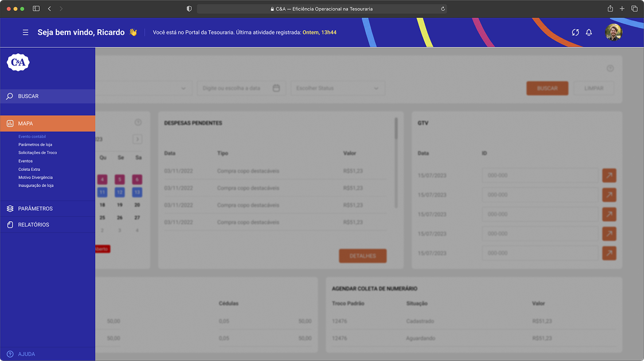Open the hamburger menu icon
This screenshot has width=644, height=361.
(25, 33)
